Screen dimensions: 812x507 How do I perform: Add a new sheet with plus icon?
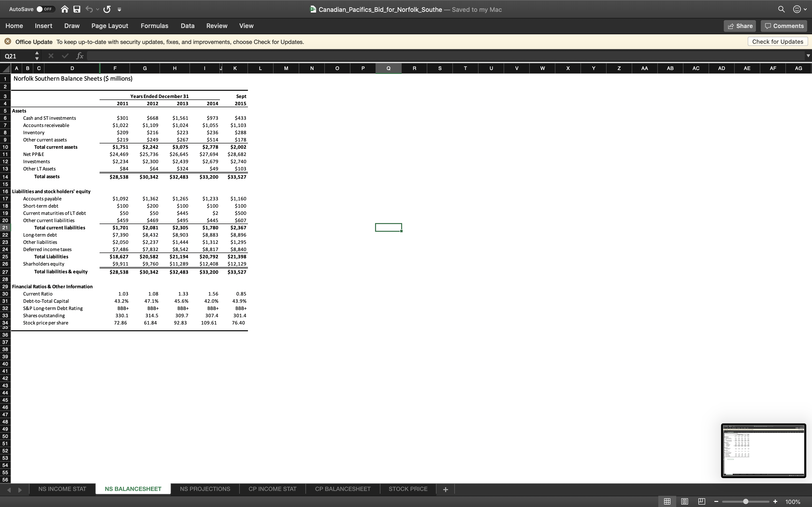pos(445,489)
